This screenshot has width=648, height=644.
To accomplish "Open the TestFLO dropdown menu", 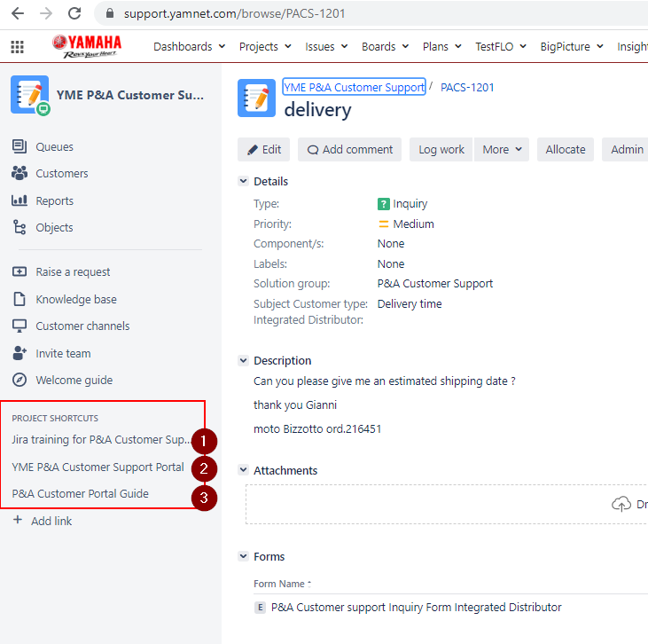I will pos(501,47).
